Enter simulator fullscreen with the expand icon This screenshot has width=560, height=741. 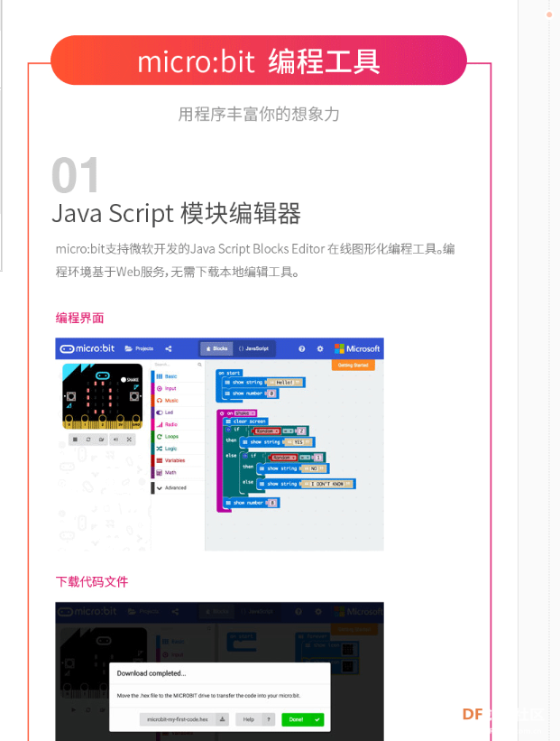tap(129, 440)
